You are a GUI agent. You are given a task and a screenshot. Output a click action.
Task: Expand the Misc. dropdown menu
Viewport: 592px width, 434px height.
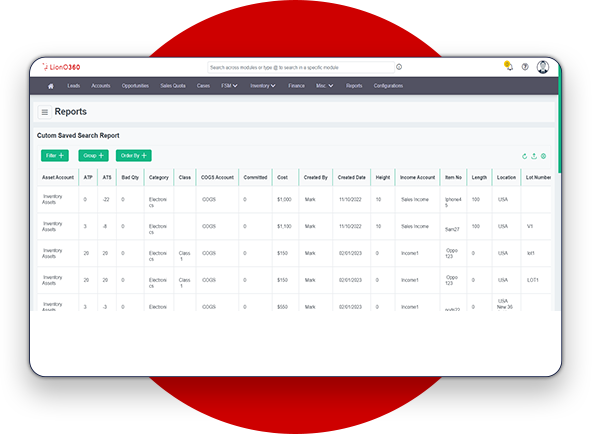324,86
